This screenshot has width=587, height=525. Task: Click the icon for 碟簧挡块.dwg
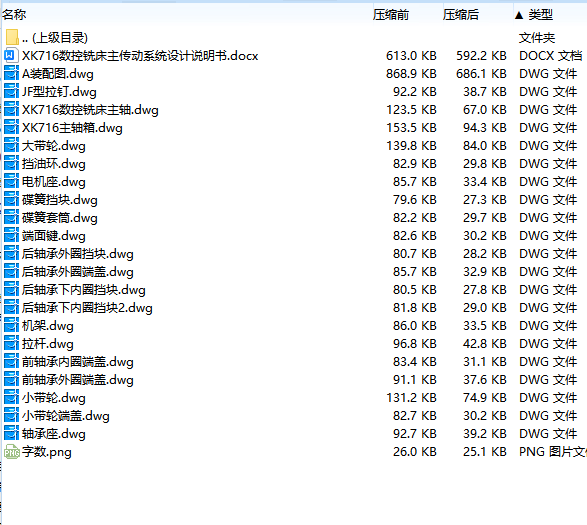click(11, 199)
